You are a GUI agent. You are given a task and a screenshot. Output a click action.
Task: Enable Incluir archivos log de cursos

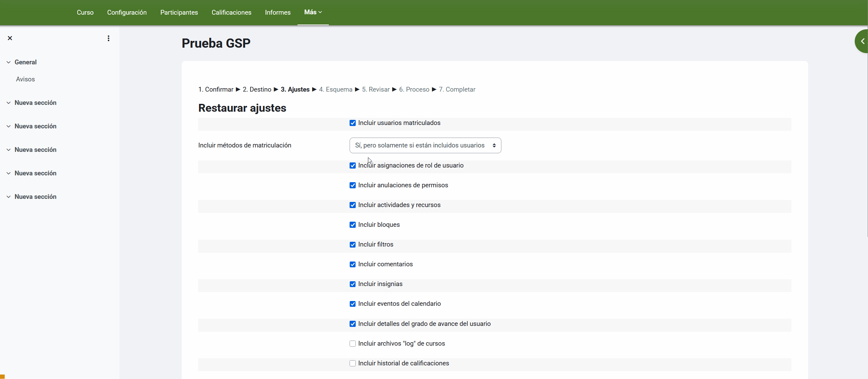(x=353, y=344)
